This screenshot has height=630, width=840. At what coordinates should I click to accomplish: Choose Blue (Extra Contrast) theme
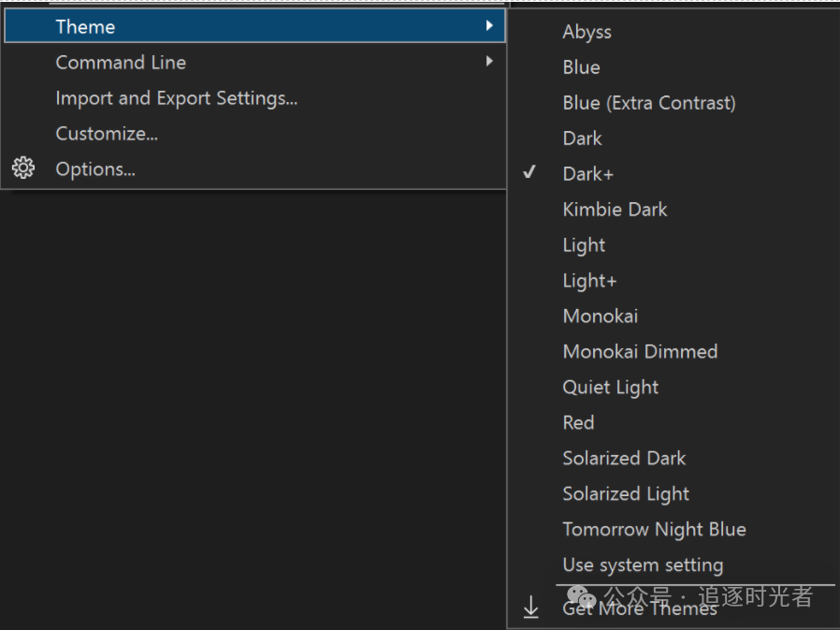[x=648, y=103]
